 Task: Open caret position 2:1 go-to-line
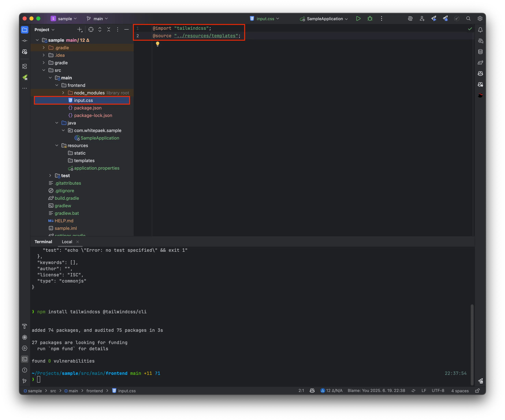(301, 391)
